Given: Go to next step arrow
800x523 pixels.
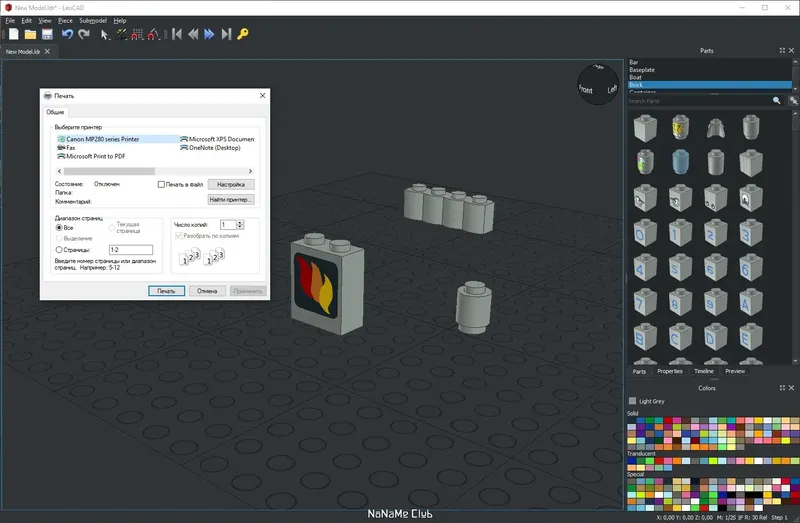Looking at the screenshot, I should point(210,34).
